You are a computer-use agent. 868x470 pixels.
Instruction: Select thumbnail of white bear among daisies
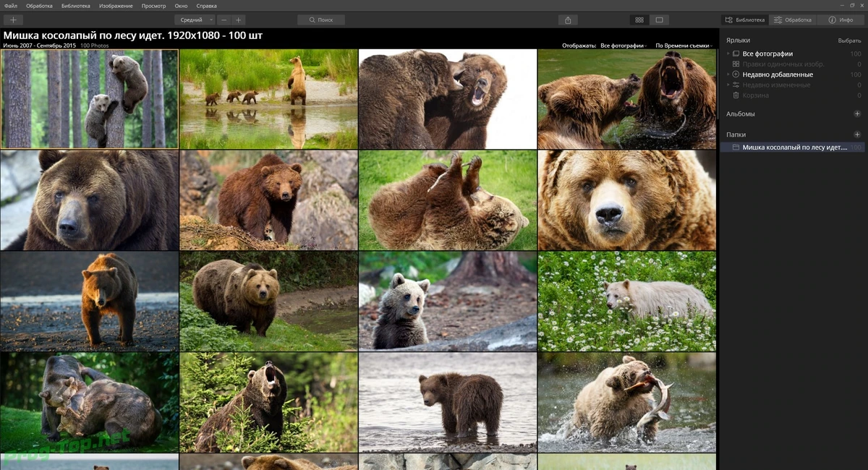(x=627, y=302)
